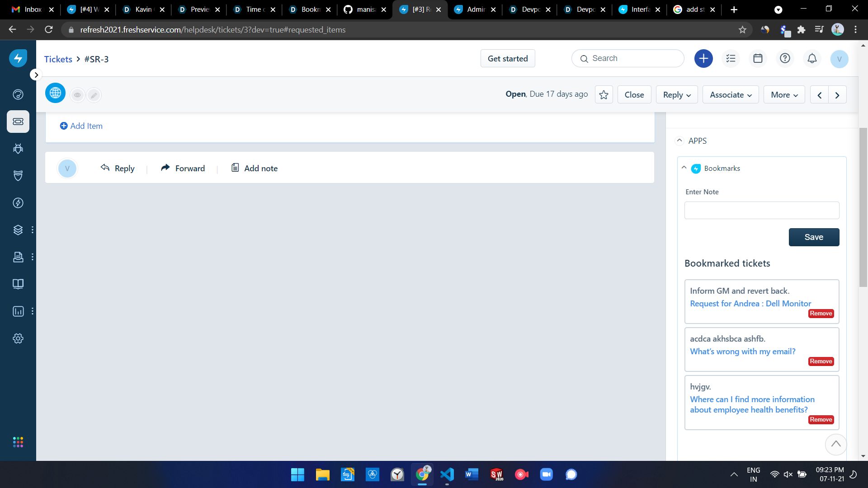Open Admin settings gear in sidebar
The height and width of the screenshot is (488, 868).
pos(18,338)
